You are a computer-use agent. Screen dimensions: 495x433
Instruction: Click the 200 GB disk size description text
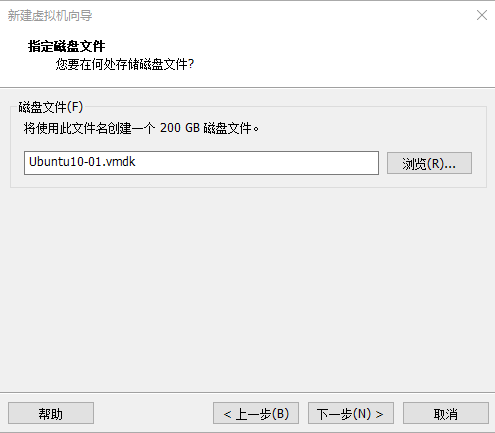pyautogui.click(x=180, y=128)
